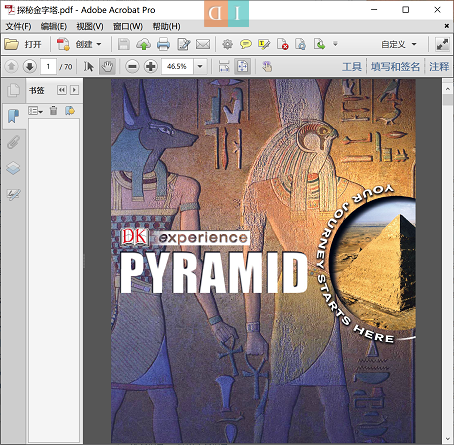This screenshot has height=445, width=454.
Task: Open the 工具 pane
Action: tap(352, 66)
